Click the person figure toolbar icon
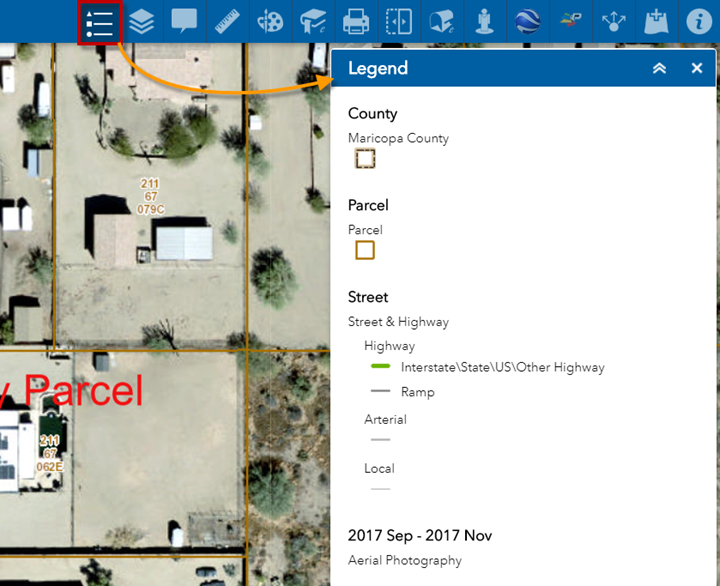The width and height of the screenshot is (720, 586). coord(484,22)
